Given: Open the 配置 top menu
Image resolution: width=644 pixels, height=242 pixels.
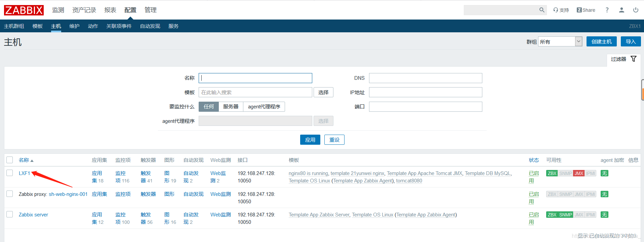Looking at the screenshot, I should (130, 10).
